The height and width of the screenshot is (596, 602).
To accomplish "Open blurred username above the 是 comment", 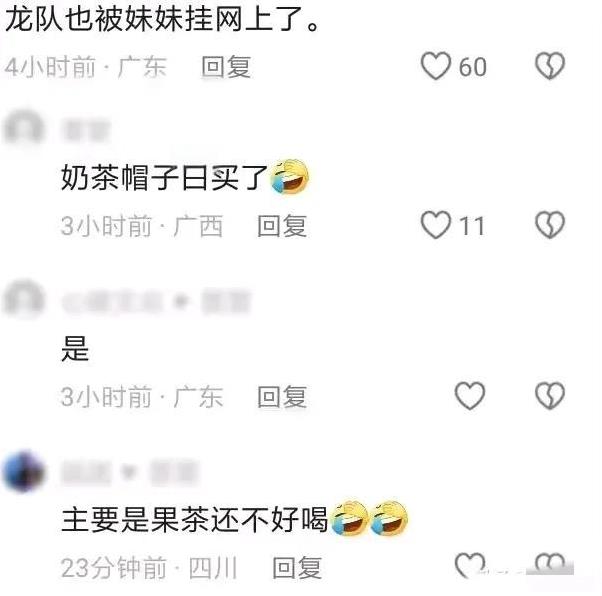I will coord(156,302).
